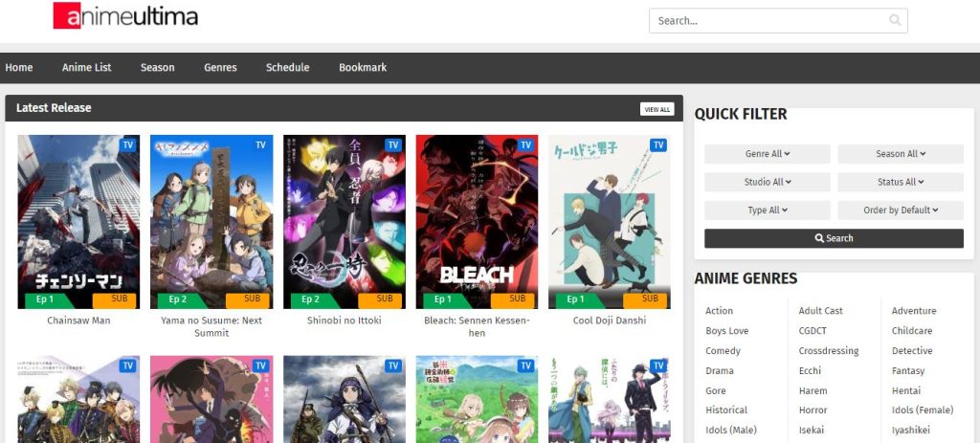Expand the Order by Default dropdown
This screenshot has height=443, width=980.
pyautogui.click(x=901, y=210)
